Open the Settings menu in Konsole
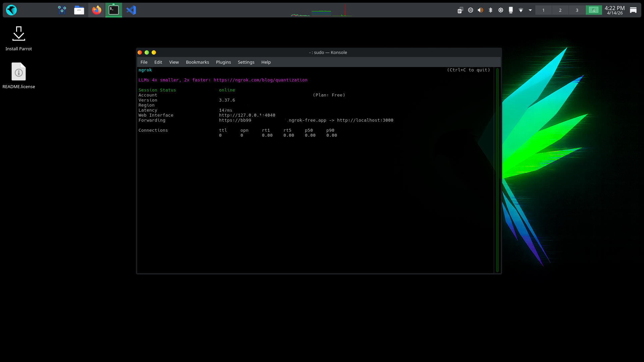 [x=246, y=62]
